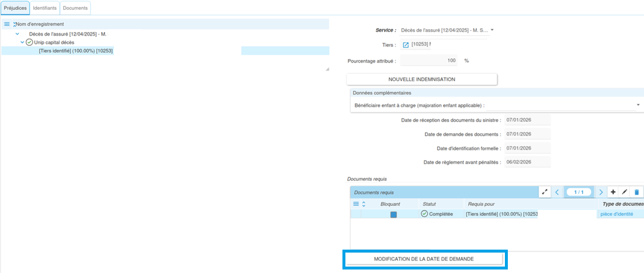The height and width of the screenshot is (273, 644).
Task: Collapse the Unip capital décès tree node
Action: 22,42
